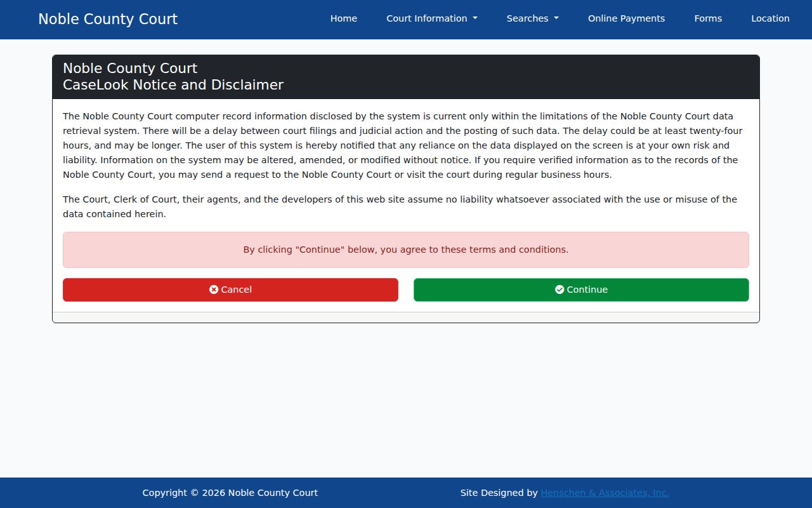812x508 pixels.
Task: Navigate to the Forms page
Action: click(x=708, y=18)
